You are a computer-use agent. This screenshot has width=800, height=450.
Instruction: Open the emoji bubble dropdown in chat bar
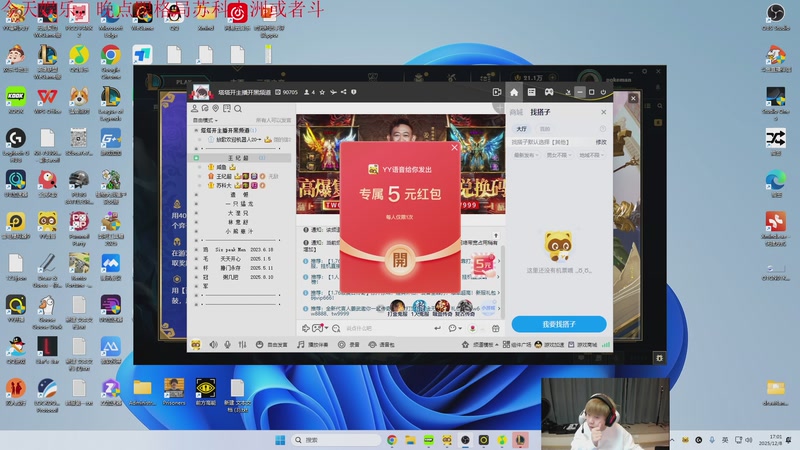point(455,329)
